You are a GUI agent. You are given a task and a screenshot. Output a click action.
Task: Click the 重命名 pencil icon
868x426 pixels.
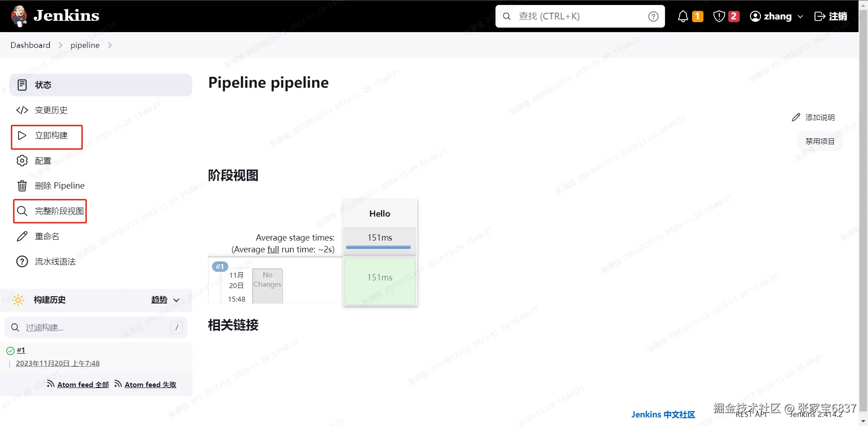[x=22, y=237]
